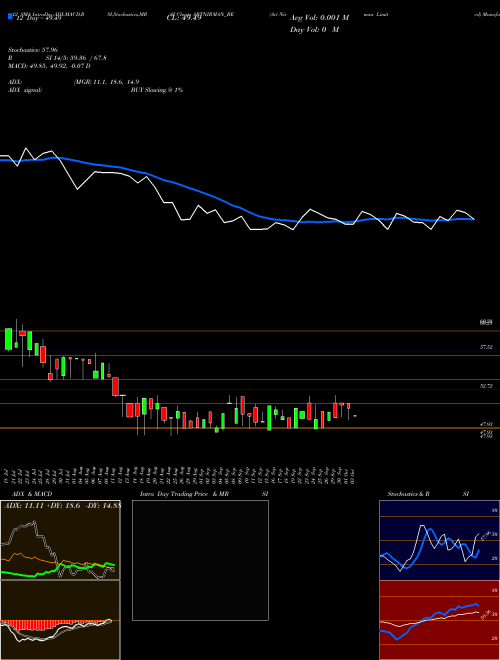This screenshot has width=500, height=660.
Task: Open the MACD histogram chart thumbnail
Action: point(60,620)
